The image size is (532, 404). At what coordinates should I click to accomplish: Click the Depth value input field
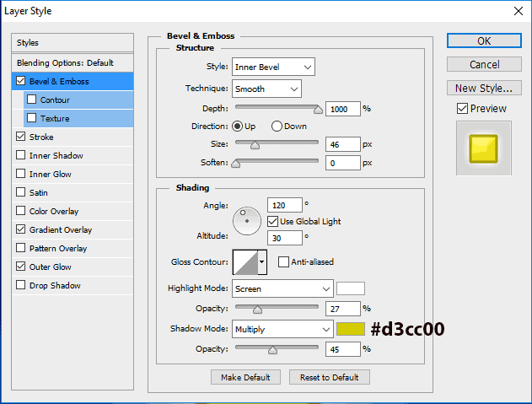coord(342,109)
